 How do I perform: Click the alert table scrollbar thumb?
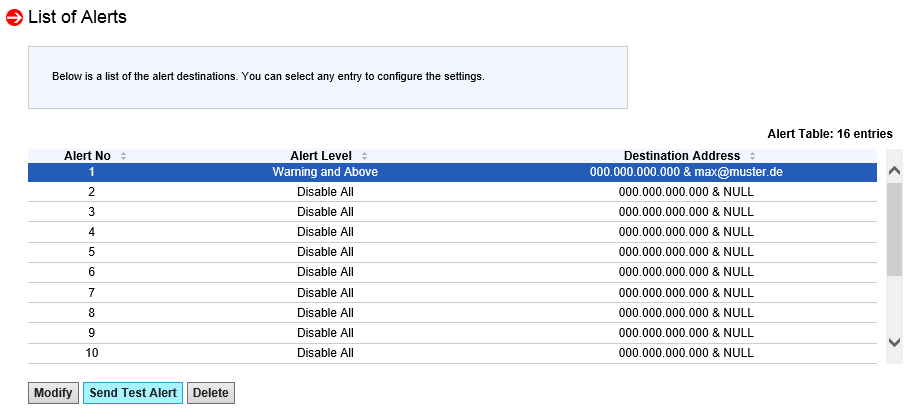click(x=894, y=229)
